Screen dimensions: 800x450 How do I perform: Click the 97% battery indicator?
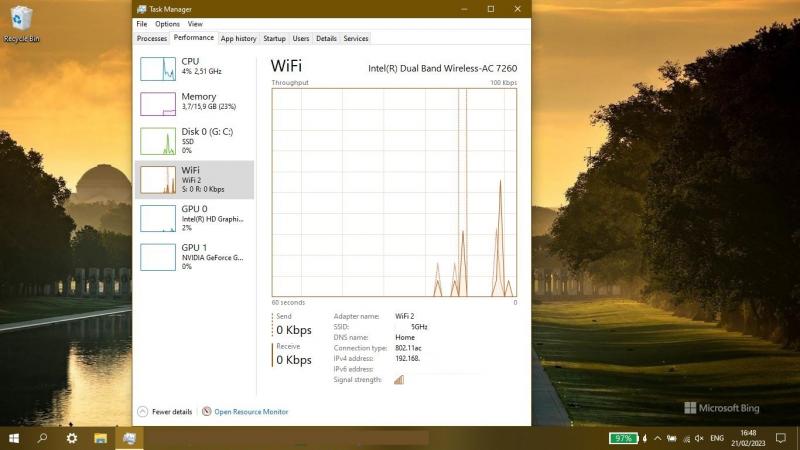pos(623,438)
